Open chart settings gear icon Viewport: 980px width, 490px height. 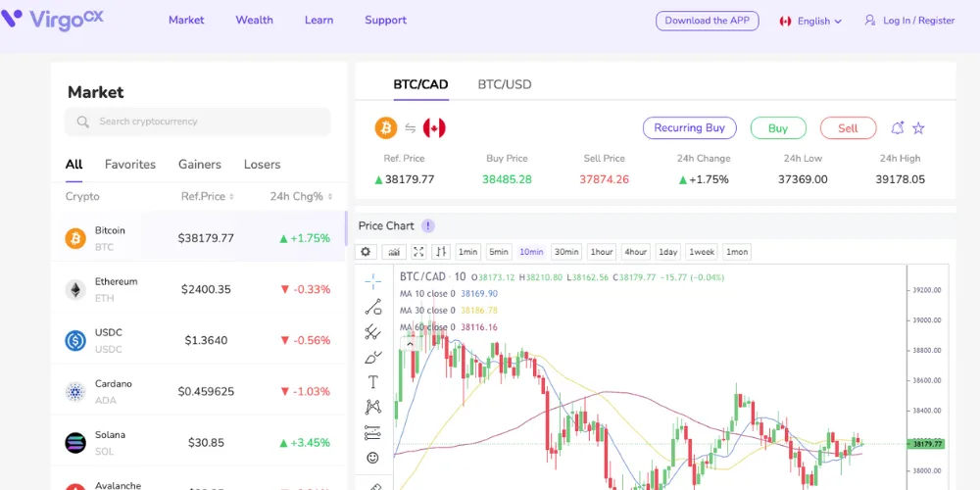point(366,252)
